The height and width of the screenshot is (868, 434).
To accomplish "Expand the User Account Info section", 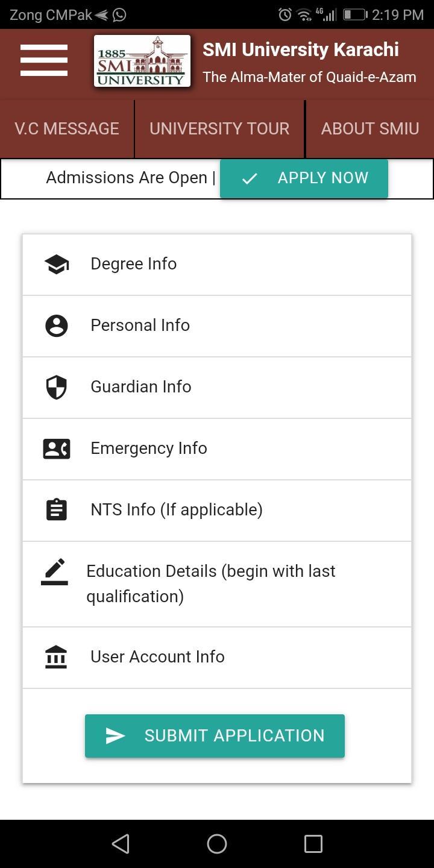I will (217, 658).
